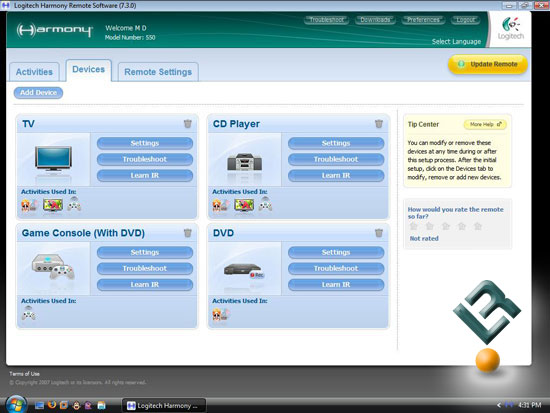
Task: Open game controller activity icon under CD Player
Action: (x=265, y=204)
